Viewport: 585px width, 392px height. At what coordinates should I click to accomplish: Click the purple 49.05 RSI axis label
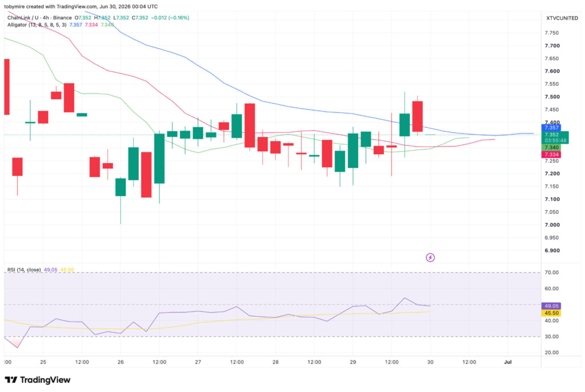tap(551, 306)
